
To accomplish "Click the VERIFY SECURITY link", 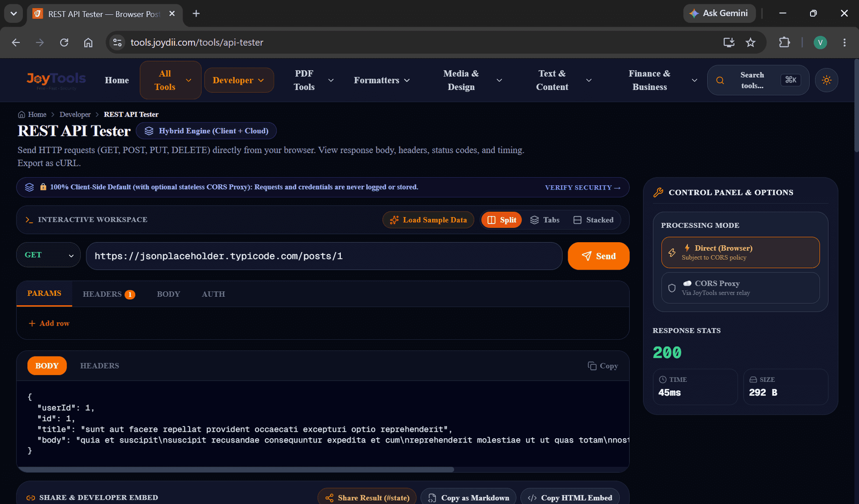I will (583, 188).
